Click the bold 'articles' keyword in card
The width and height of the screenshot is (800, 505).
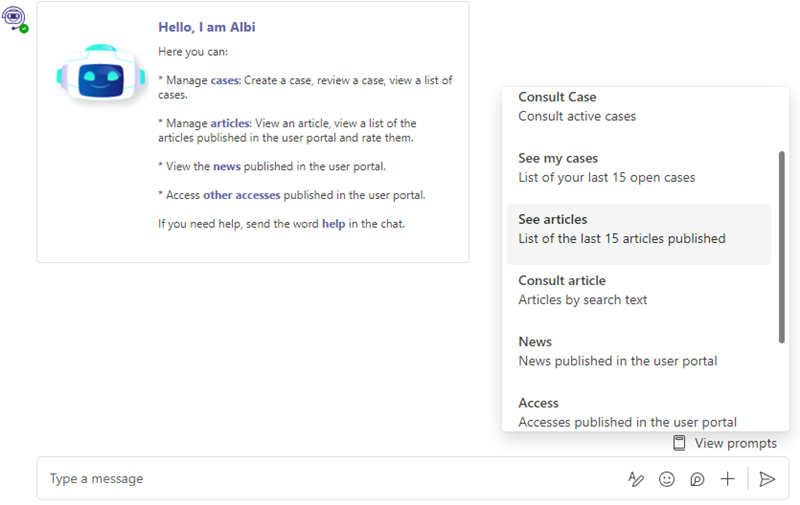[x=230, y=123]
